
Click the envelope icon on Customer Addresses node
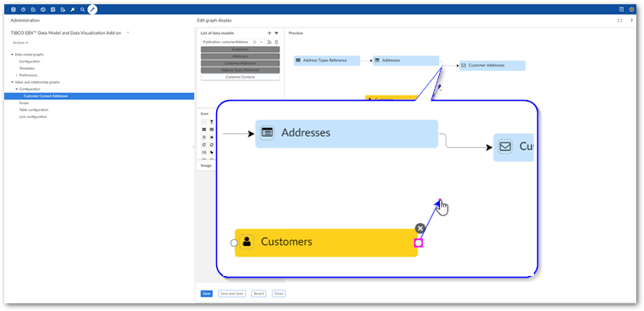[464, 65]
